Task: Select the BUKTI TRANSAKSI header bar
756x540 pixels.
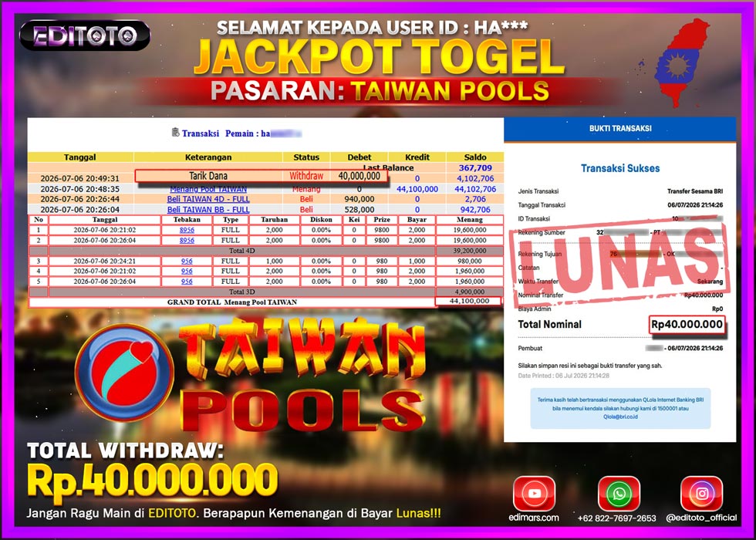Action: [x=620, y=129]
